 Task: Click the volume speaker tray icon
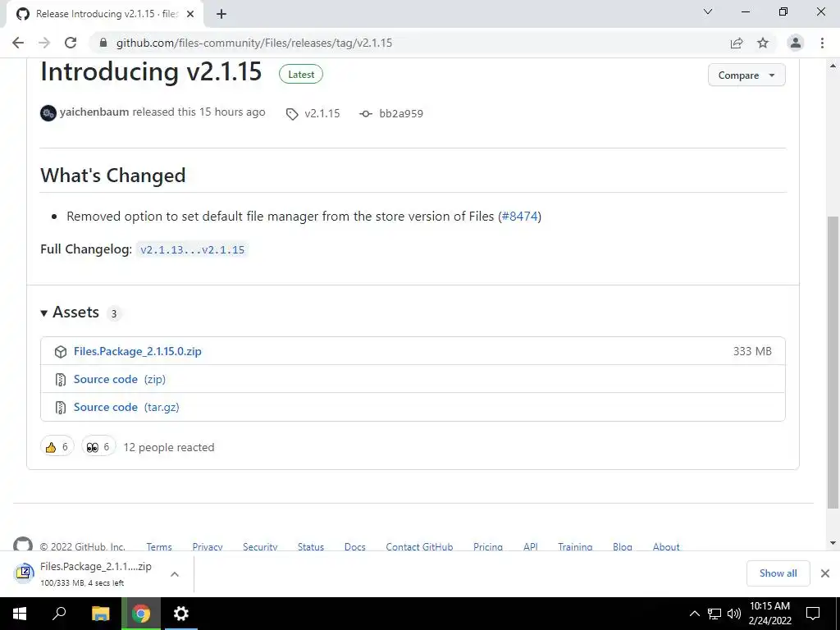click(x=734, y=614)
